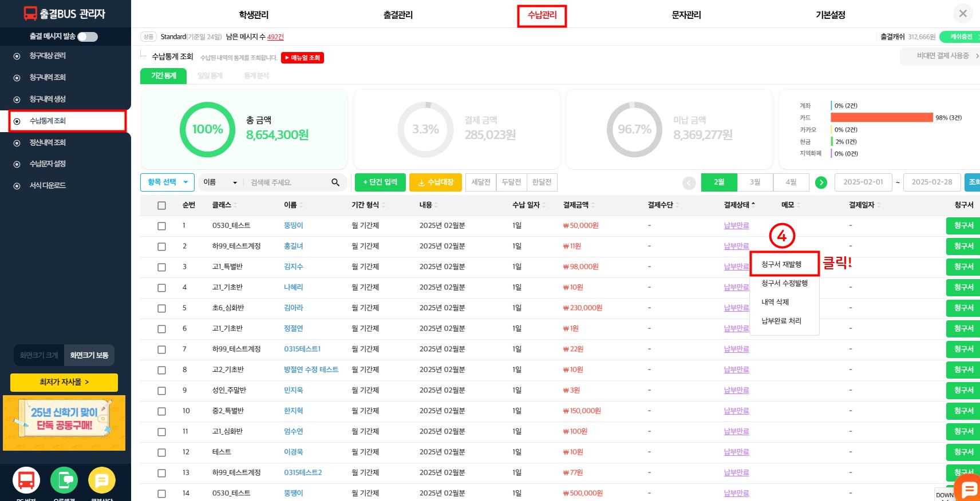
Task: Close the panel with the X icon
Action: pos(963,14)
